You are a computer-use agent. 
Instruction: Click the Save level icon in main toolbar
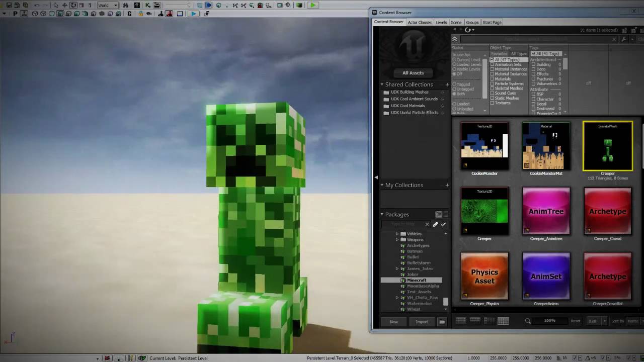[x=9, y=5]
